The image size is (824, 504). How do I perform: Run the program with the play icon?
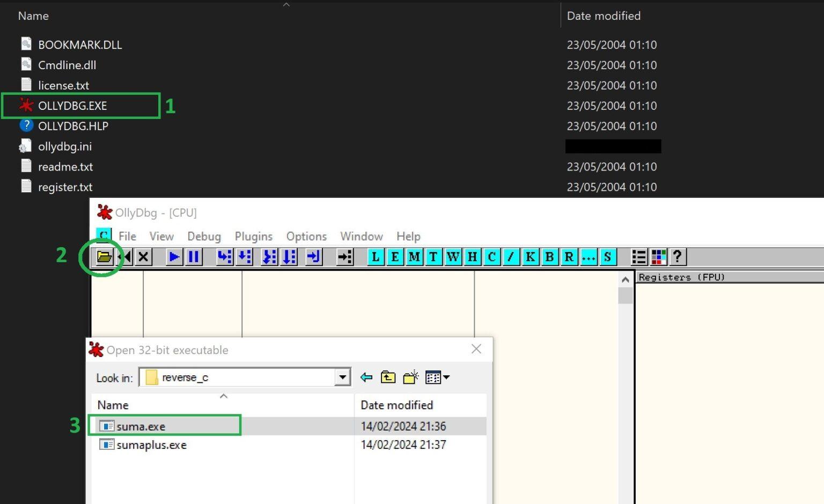[x=174, y=257]
